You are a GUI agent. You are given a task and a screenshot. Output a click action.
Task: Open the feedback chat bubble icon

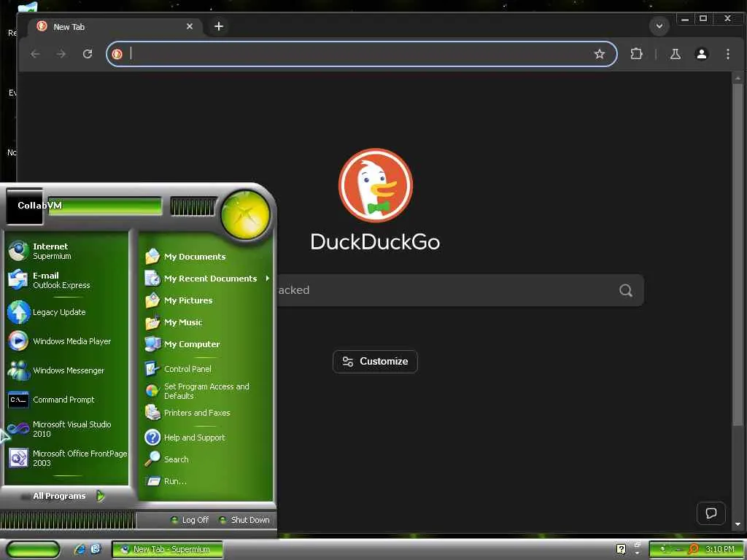pyautogui.click(x=711, y=513)
